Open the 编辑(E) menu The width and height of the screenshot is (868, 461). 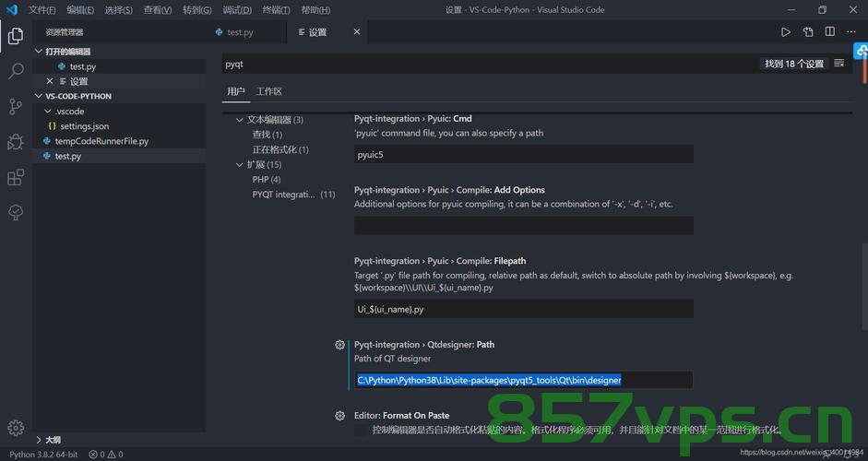click(80, 10)
